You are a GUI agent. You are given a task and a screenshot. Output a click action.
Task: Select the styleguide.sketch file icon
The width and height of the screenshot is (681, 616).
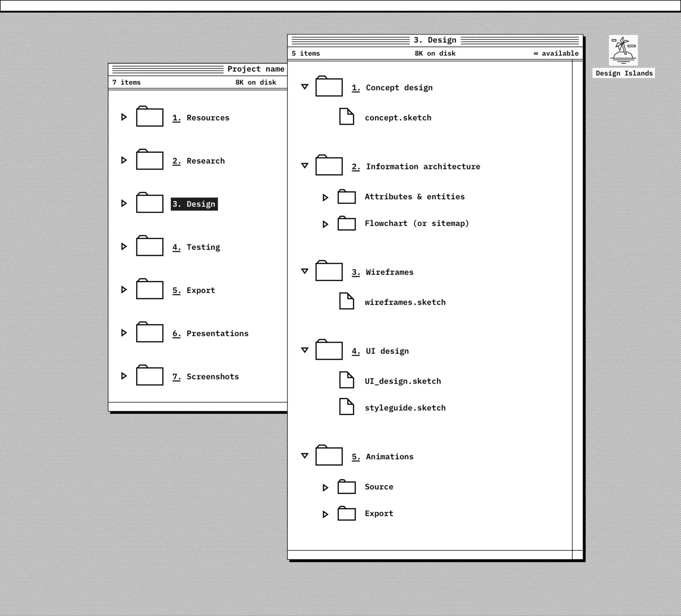(x=346, y=407)
